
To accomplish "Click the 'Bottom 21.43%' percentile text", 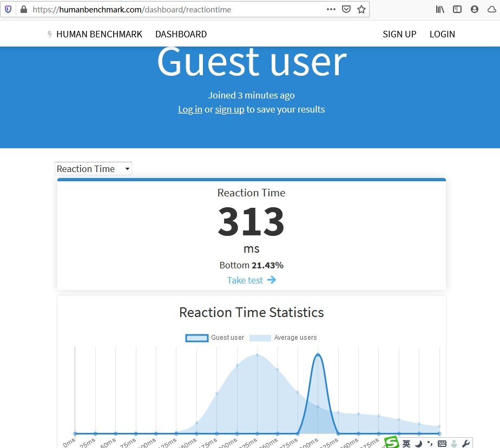I will (251, 265).
